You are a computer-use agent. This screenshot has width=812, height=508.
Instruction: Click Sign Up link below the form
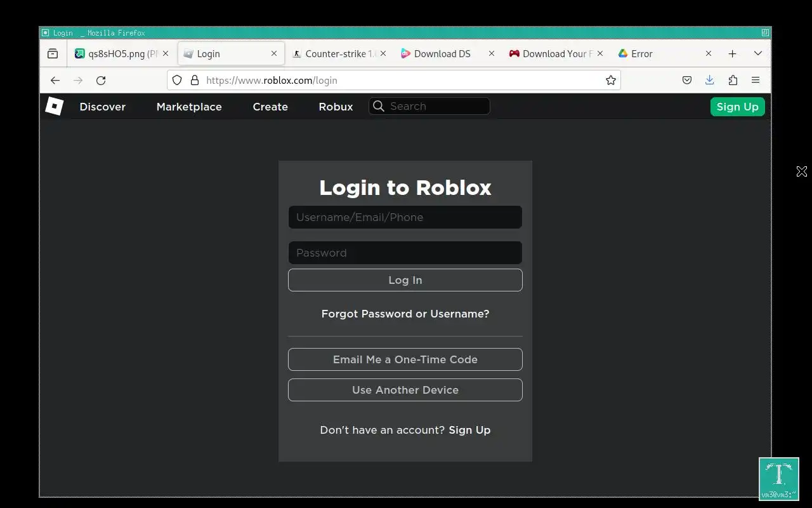(469, 430)
